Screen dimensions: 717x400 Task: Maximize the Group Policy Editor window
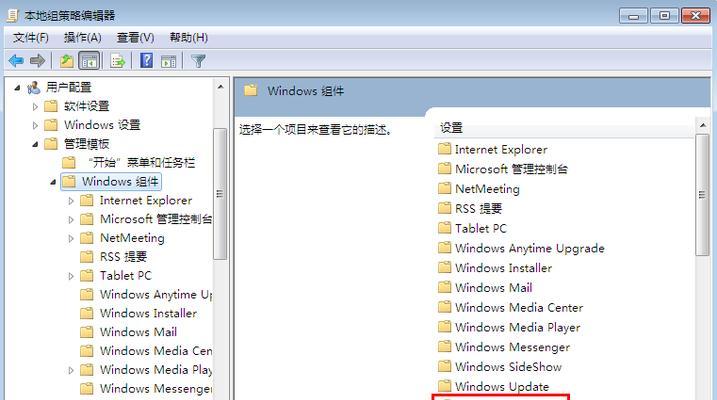tap(664, 16)
